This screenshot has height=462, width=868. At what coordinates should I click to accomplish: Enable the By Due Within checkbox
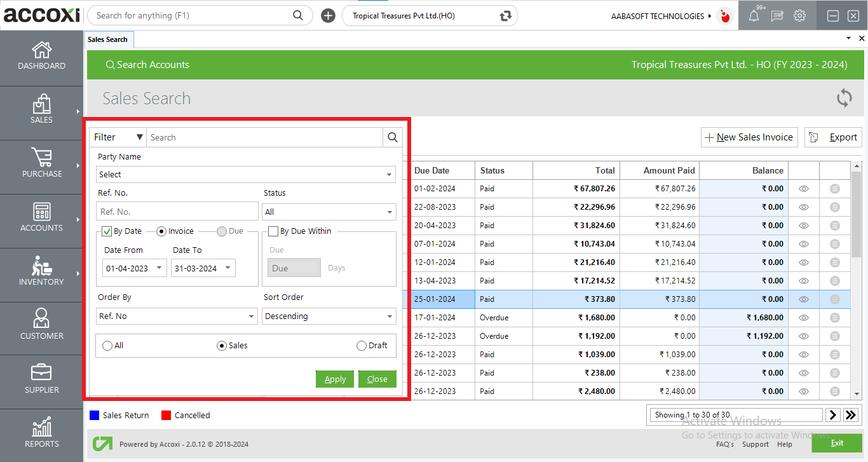coord(273,231)
